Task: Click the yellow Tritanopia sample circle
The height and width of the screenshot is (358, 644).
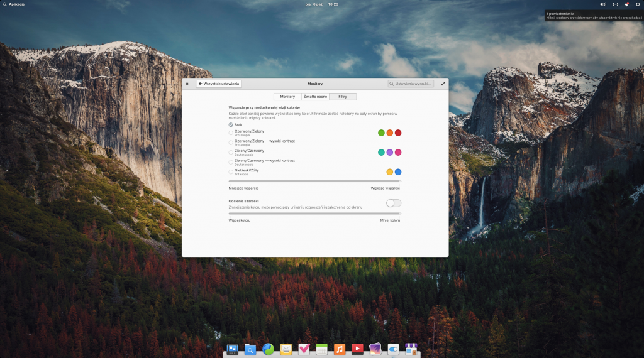Action: click(390, 172)
